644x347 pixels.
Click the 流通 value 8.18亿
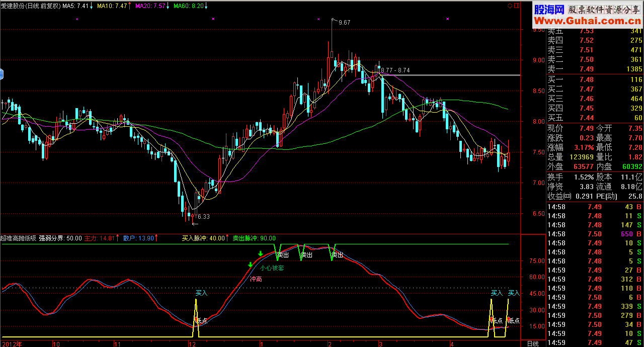(632, 187)
